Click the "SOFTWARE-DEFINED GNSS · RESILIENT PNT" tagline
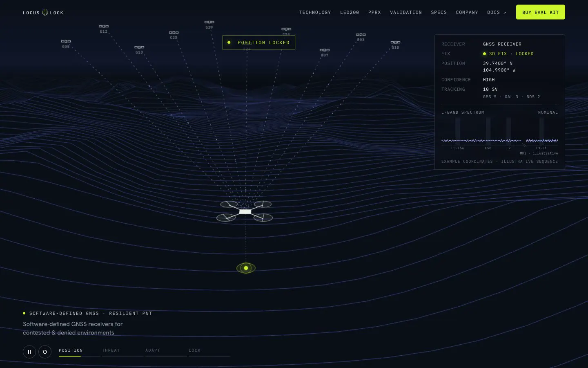Image resolution: width=588 pixels, height=368 pixels. point(91,313)
